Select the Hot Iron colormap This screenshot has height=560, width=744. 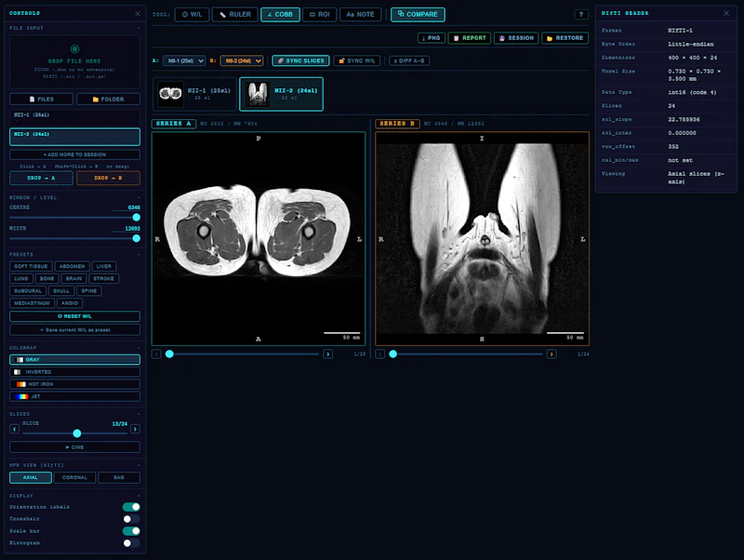pos(75,384)
